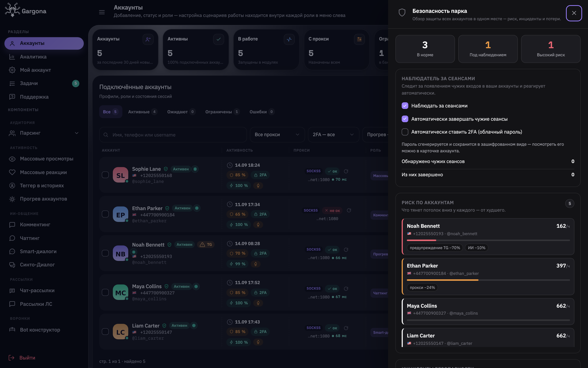Click the sliders icon in С прокси card
588x368 pixels.
click(x=359, y=39)
